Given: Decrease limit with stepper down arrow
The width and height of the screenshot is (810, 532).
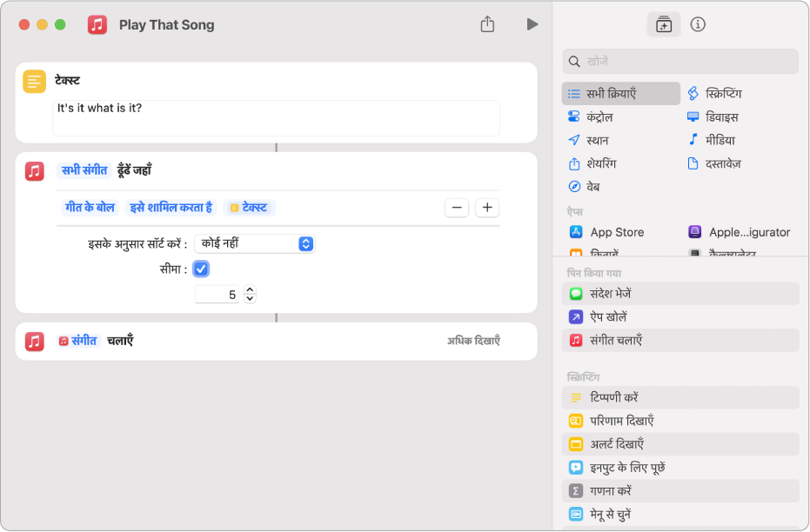Looking at the screenshot, I should (250, 299).
